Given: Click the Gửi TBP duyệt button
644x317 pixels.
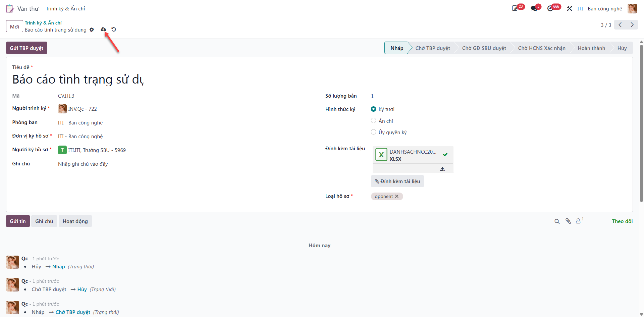Looking at the screenshot, I should [x=26, y=48].
